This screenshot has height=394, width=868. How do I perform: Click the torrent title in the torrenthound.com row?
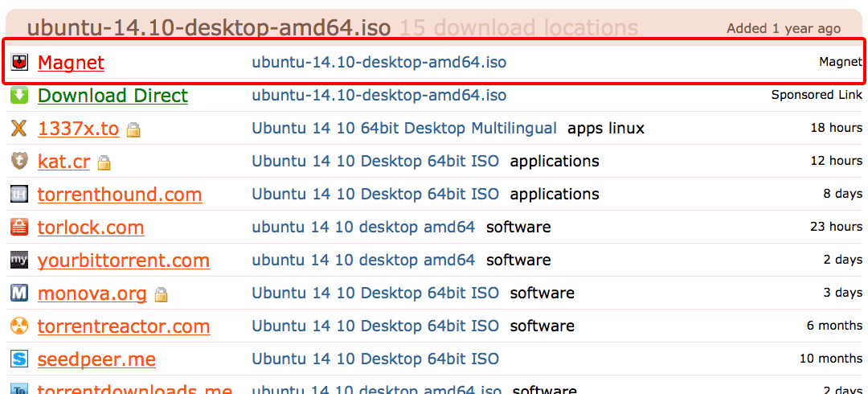tap(375, 195)
